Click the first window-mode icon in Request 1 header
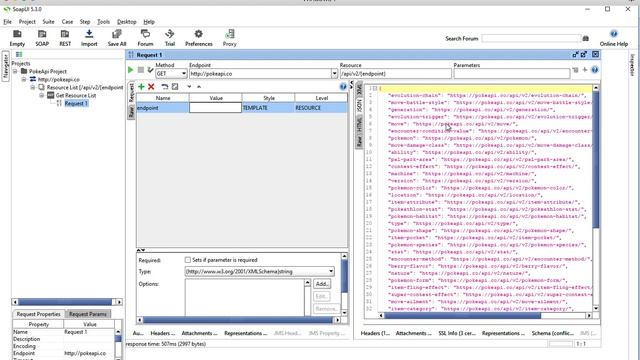 tap(575, 54)
